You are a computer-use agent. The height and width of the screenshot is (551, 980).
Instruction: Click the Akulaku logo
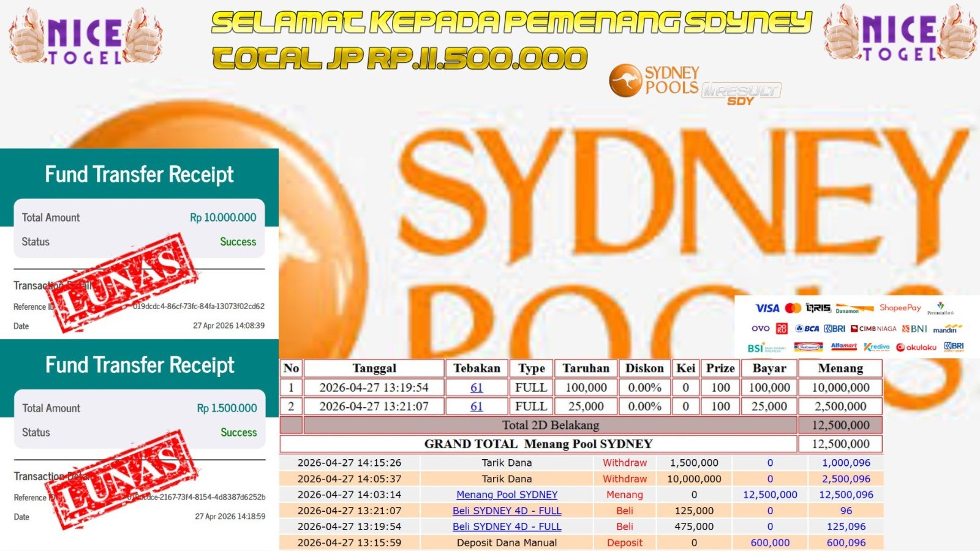[x=916, y=347]
